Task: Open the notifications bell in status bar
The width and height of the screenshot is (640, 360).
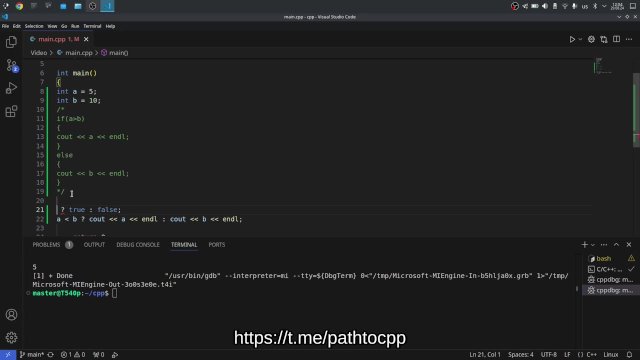Action: coord(629,355)
